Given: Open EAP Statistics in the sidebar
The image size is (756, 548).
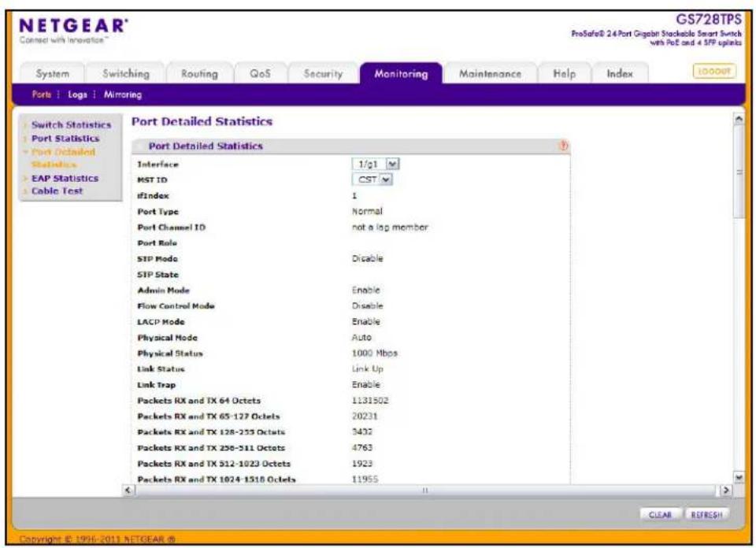Looking at the screenshot, I should [x=65, y=178].
